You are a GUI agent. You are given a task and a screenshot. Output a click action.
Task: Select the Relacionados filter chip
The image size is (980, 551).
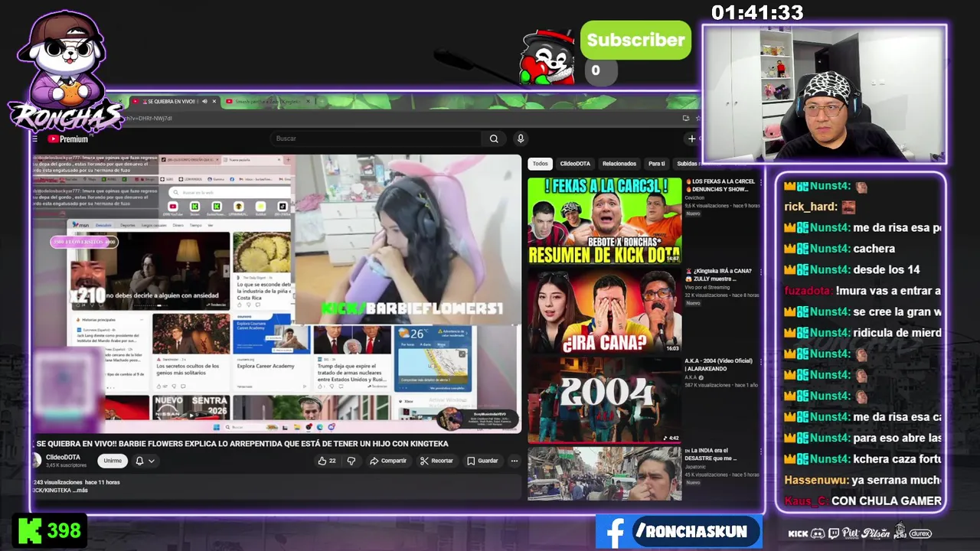click(619, 164)
